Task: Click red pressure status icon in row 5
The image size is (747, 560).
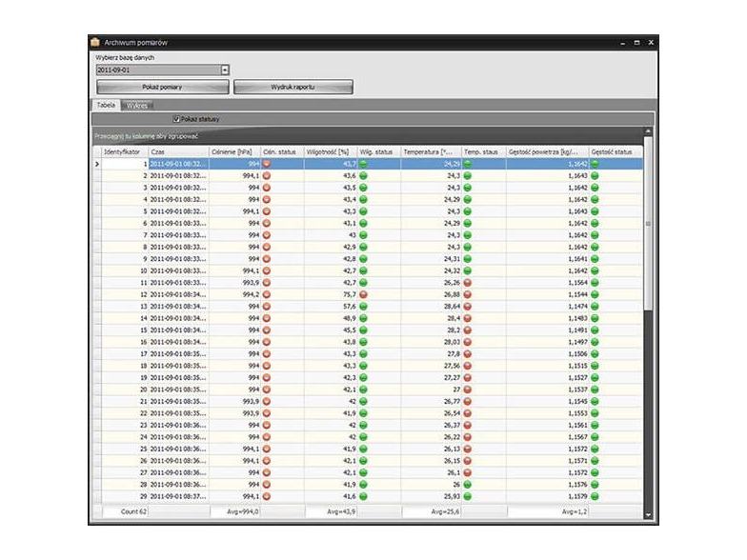Action: 267,211
